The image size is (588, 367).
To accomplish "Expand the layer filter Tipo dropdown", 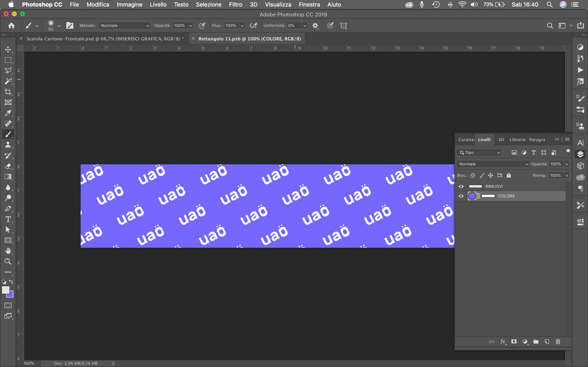I will tap(479, 153).
